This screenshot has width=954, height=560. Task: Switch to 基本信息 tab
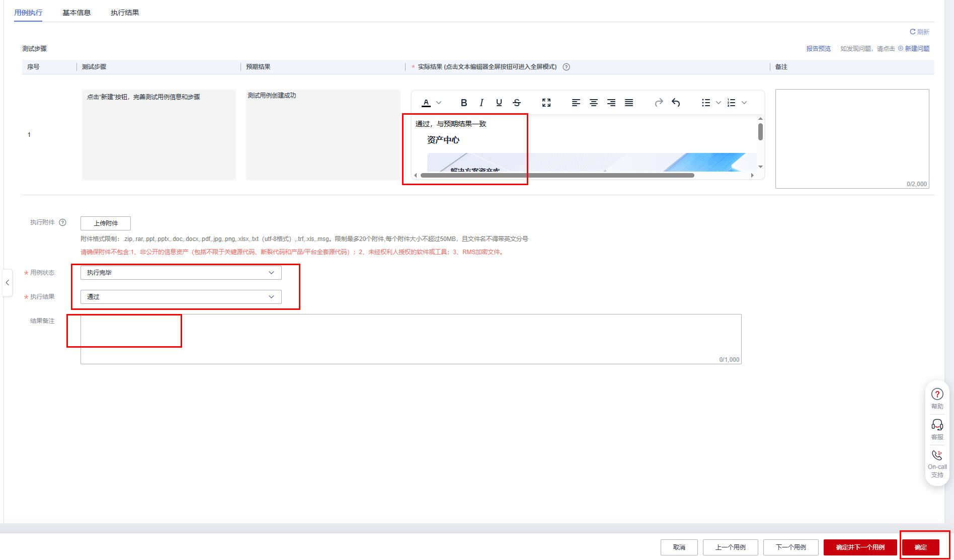click(76, 13)
